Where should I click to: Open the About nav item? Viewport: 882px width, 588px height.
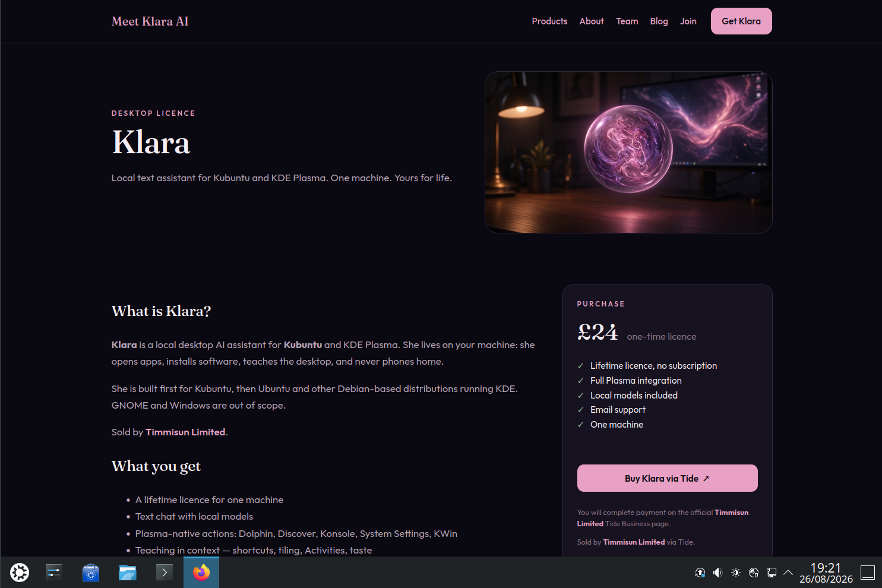592,21
